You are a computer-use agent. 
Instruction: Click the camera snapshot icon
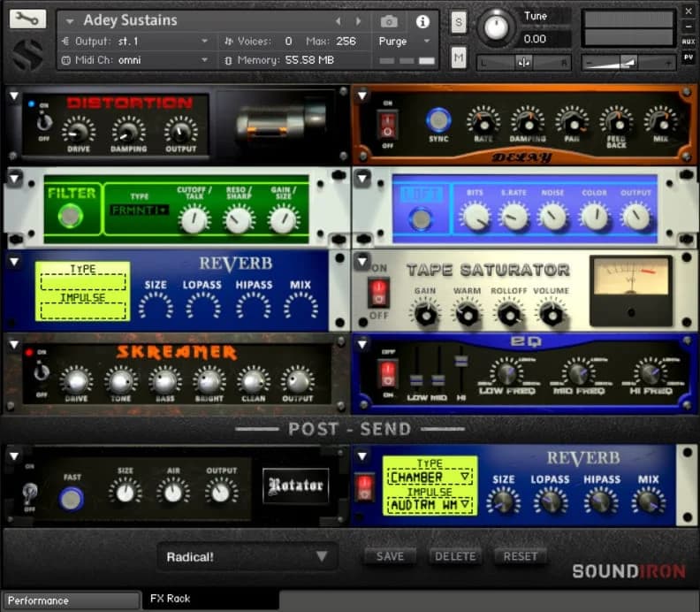pyautogui.click(x=389, y=21)
